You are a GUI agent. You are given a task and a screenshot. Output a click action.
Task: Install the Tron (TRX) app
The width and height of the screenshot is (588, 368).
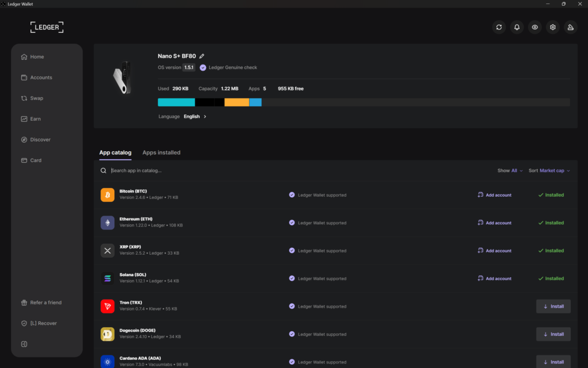[x=553, y=306]
